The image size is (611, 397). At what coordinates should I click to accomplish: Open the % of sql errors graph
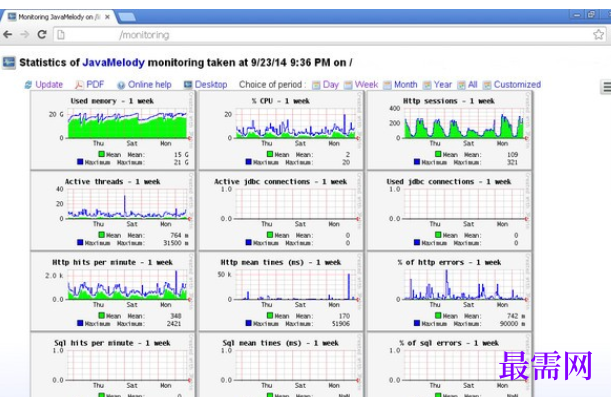click(x=449, y=365)
